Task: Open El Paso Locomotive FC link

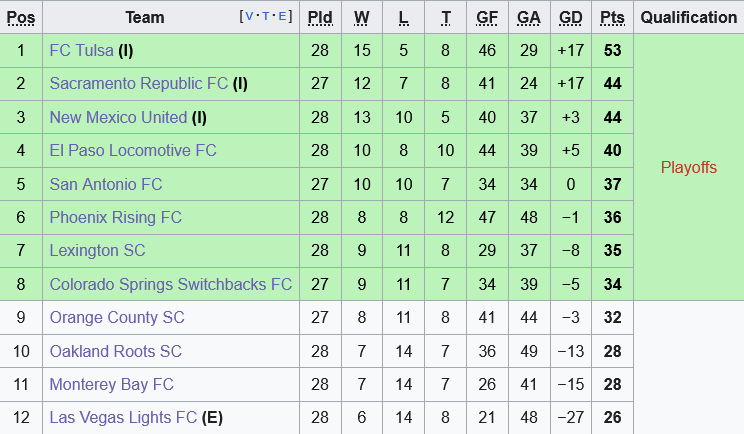Action: coord(133,151)
